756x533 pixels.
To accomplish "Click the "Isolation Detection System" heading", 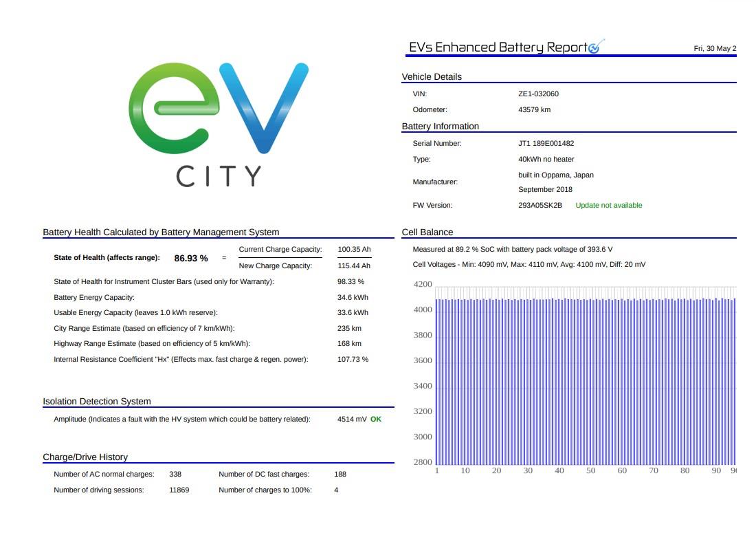I will tap(97, 402).
